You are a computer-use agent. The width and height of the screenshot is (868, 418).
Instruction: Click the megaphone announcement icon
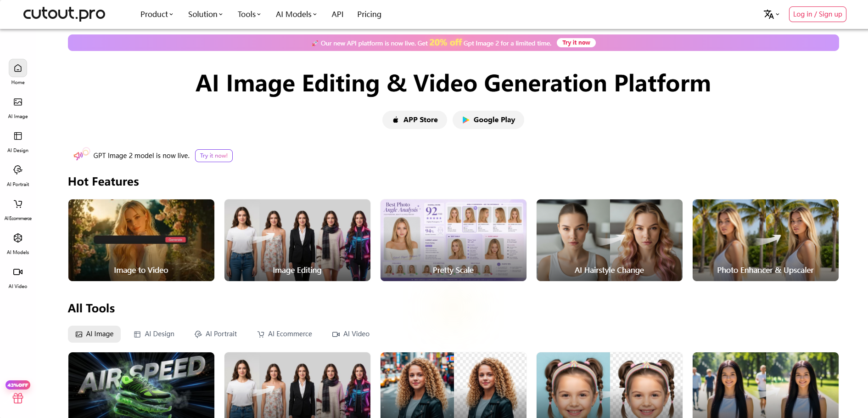click(x=81, y=154)
